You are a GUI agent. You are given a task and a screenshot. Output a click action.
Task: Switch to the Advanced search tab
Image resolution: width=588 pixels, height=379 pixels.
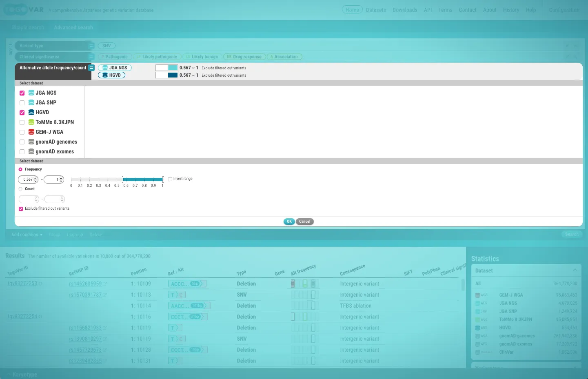coord(73,27)
